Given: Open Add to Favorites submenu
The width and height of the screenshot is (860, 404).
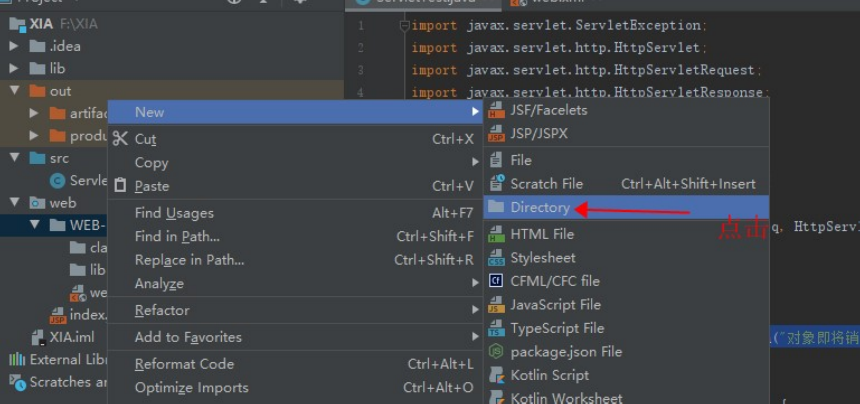Looking at the screenshot, I should (295, 337).
